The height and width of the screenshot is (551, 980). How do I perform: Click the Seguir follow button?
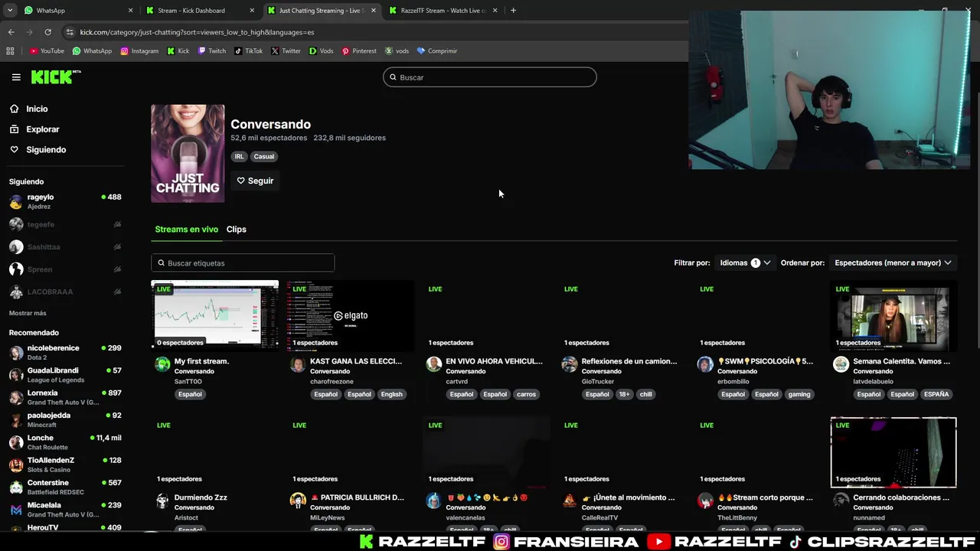coord(255,181)
